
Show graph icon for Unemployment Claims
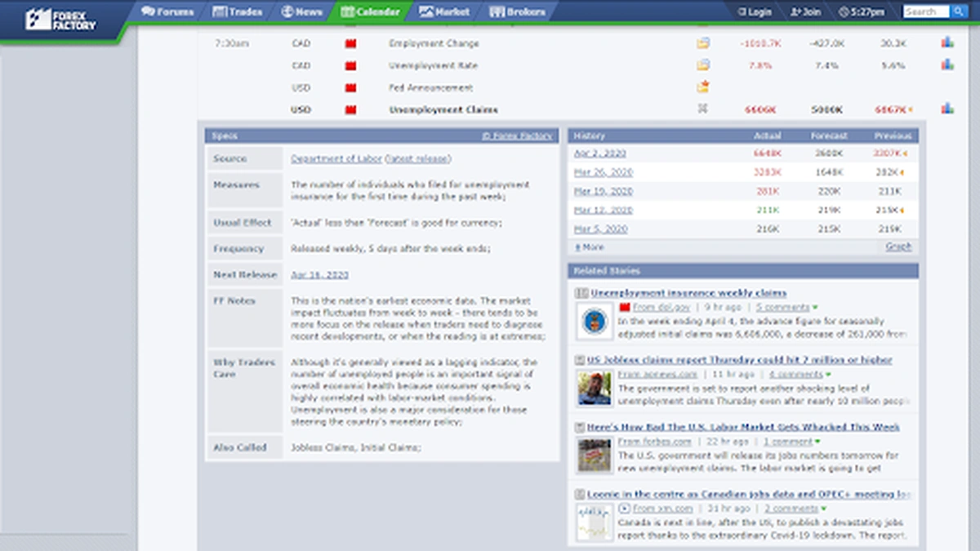tap(947, 108)
